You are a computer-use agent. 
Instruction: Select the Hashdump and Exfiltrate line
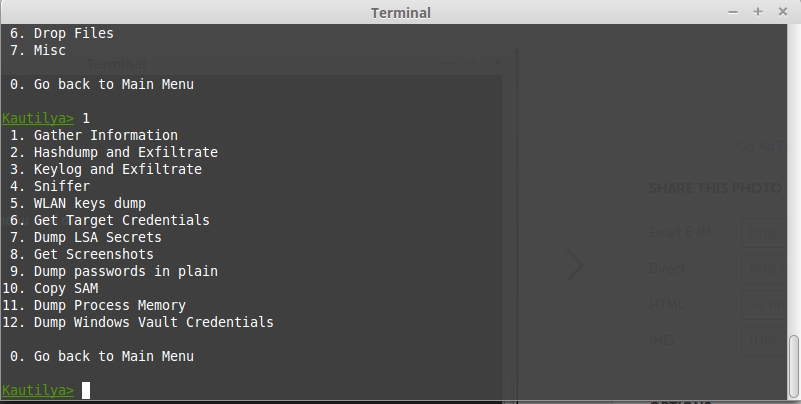tap(114, 152)
